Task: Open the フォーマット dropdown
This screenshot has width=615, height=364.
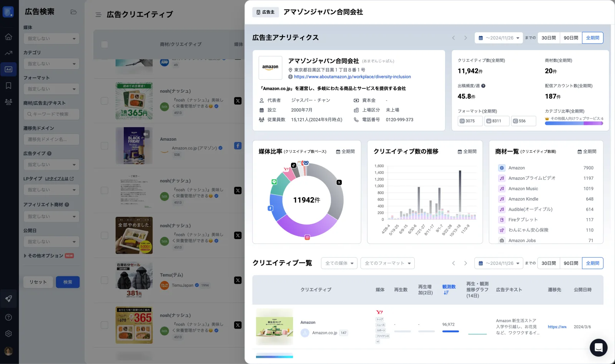Action: coord(51,89)
